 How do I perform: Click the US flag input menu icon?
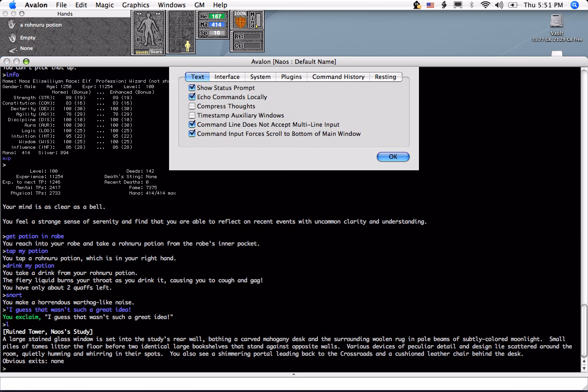coord(430,5)
